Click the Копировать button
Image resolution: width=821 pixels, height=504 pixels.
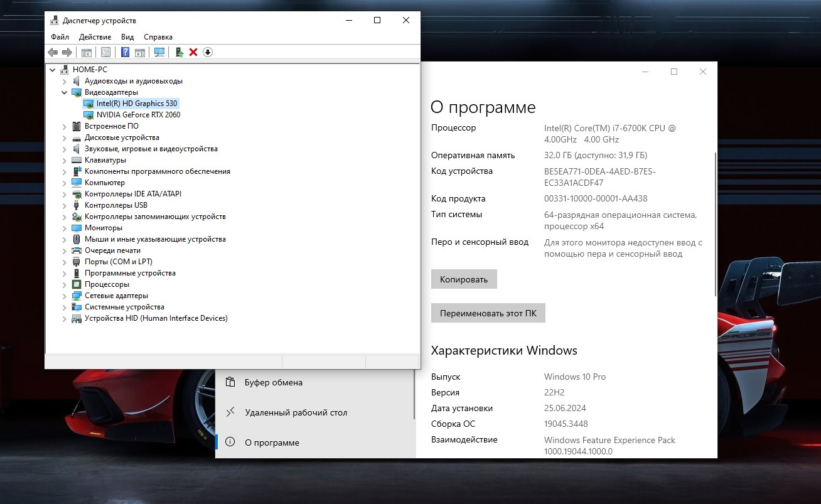(x=464, y=279)
